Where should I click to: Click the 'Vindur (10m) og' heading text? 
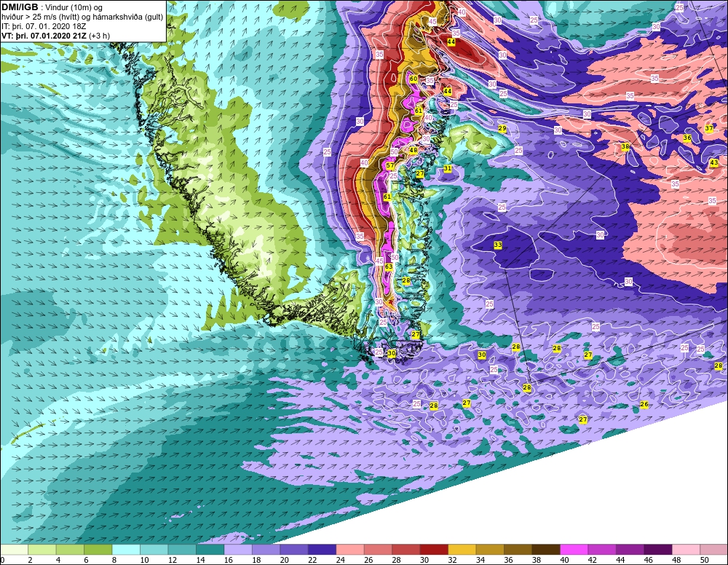(74, 8)
